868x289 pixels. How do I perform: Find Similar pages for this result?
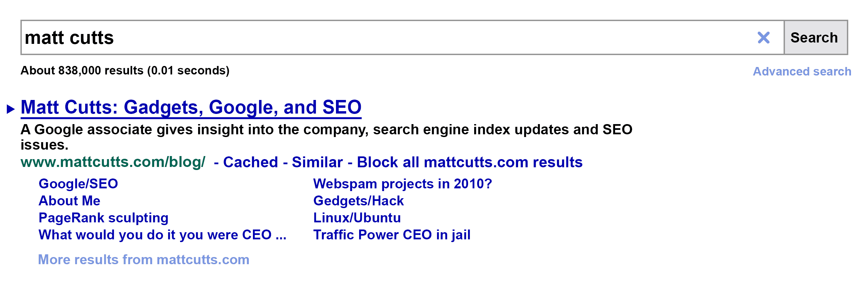(x=317, y=162)
